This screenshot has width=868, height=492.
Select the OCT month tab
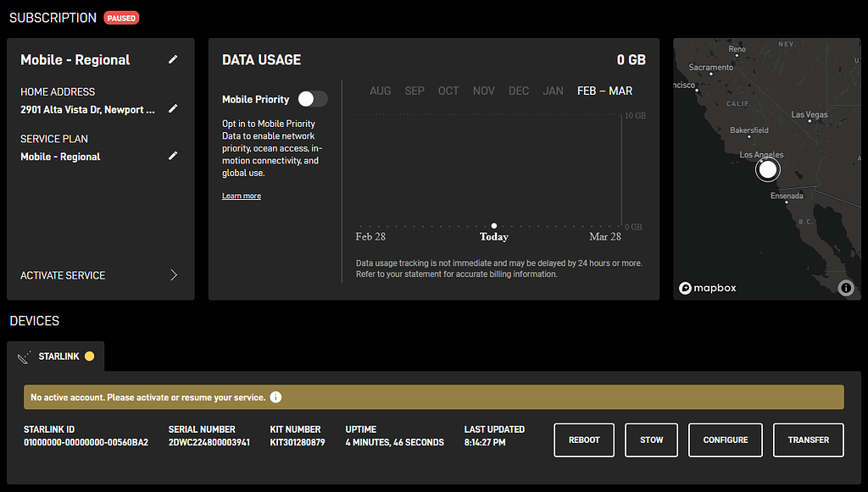448,91
